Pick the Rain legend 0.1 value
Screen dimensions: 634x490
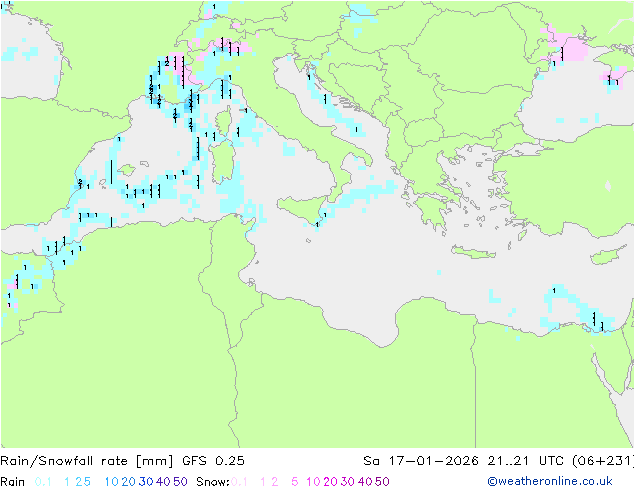(43, 482)
